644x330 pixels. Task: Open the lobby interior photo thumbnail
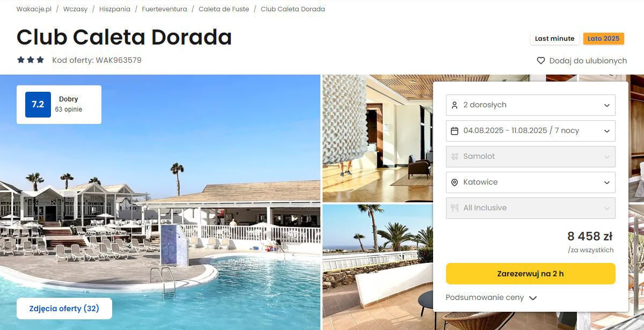coord(378,138)
